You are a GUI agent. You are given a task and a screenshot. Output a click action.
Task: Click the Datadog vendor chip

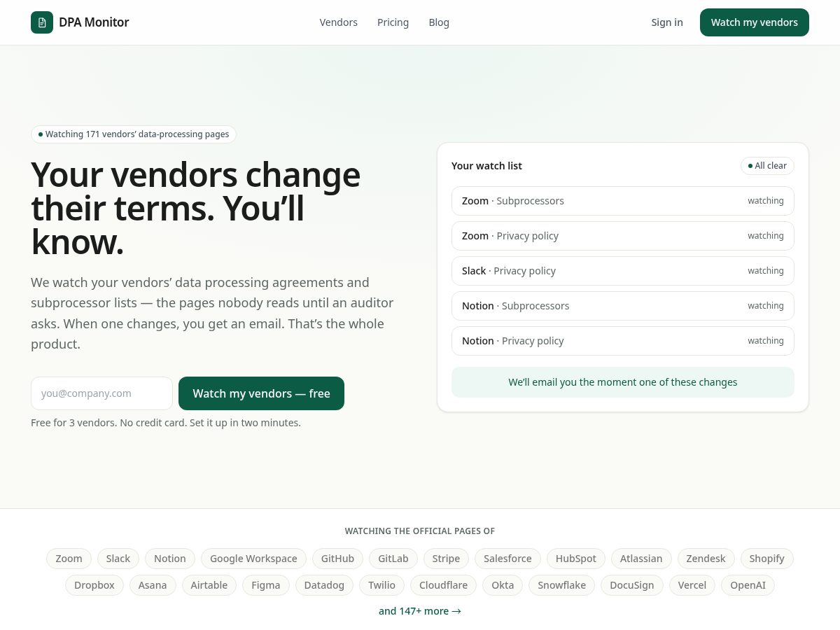click(324, 585)
